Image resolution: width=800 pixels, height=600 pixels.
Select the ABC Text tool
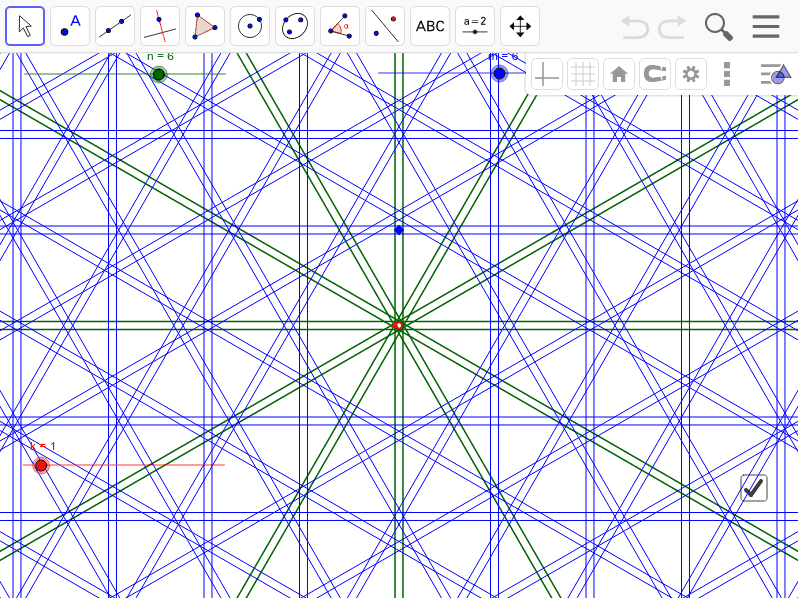click(x=430, y=26)
